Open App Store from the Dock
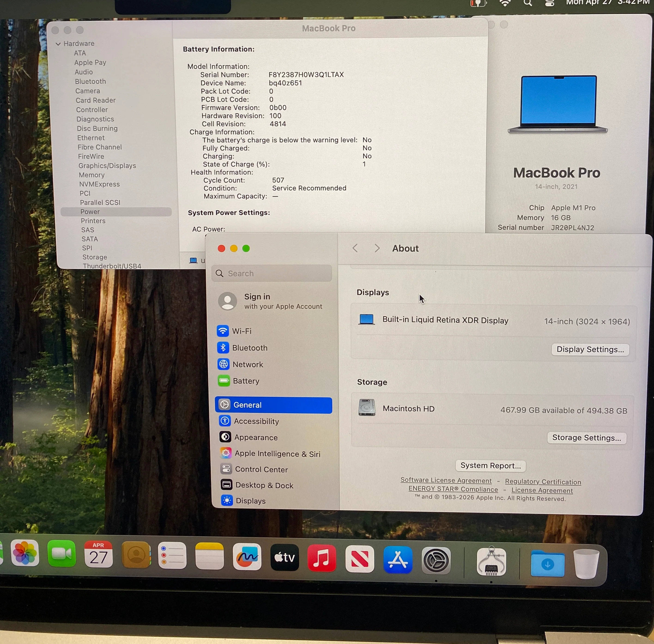Viewport: 654px width, 644px height. pos(398,560)
